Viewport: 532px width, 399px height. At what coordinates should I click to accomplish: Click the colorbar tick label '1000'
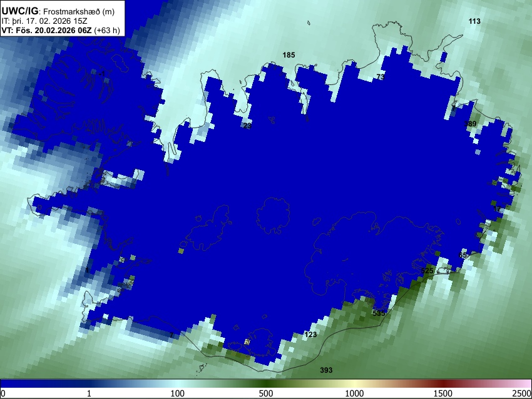pyautogui.click(x=354, y=393)
